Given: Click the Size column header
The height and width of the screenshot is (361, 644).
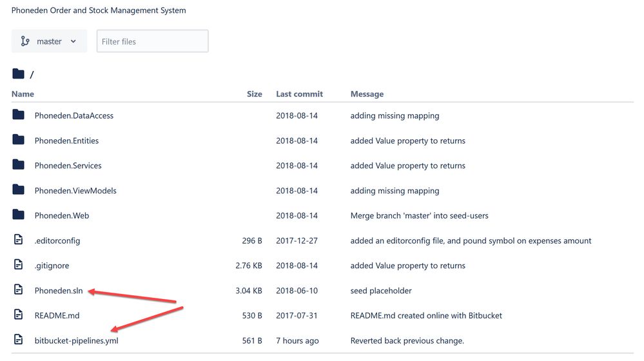Looking at the screenshot, I should click(254, 94).
